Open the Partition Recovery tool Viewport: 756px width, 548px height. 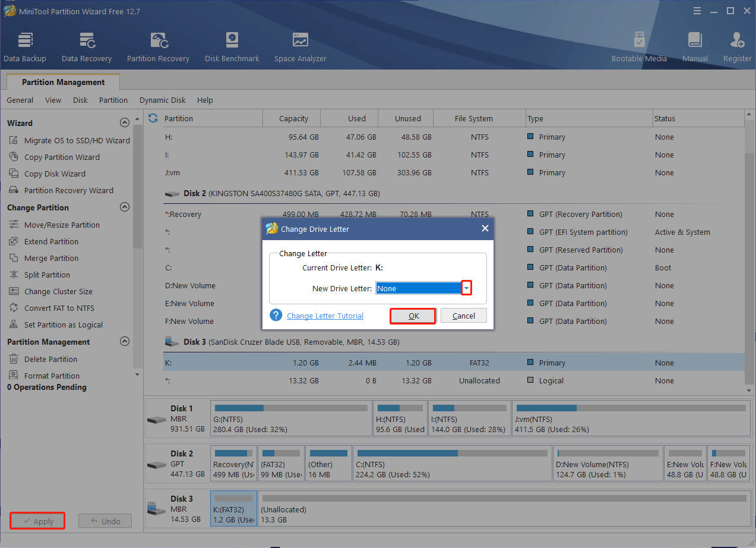pos(158,48)
